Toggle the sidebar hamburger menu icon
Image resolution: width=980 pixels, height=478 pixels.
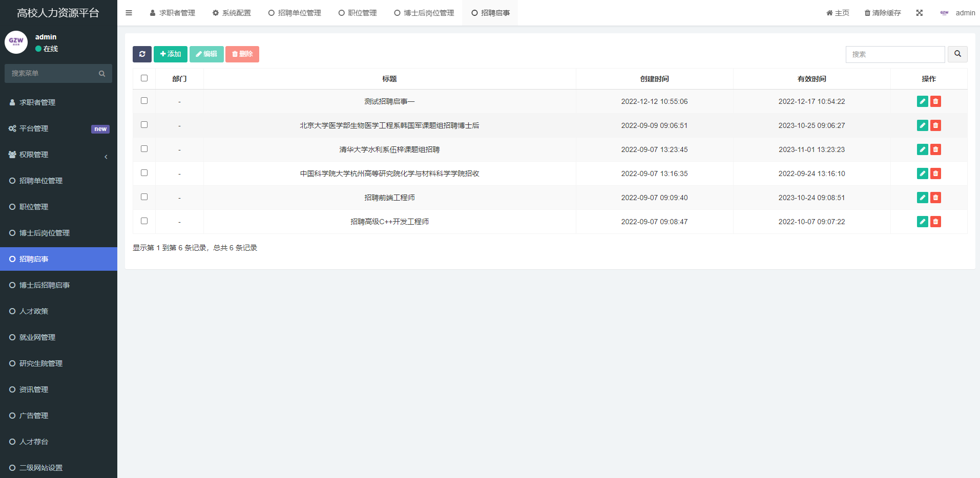pyautogui.click(x=129, y=13)
